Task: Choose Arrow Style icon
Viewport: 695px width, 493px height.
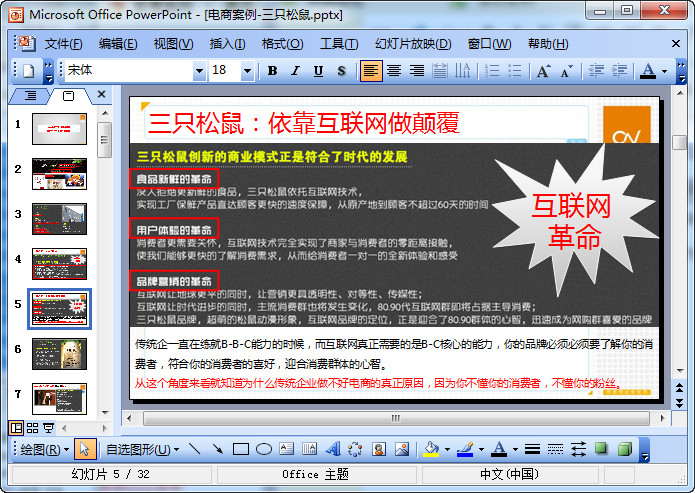Action: 578,449
